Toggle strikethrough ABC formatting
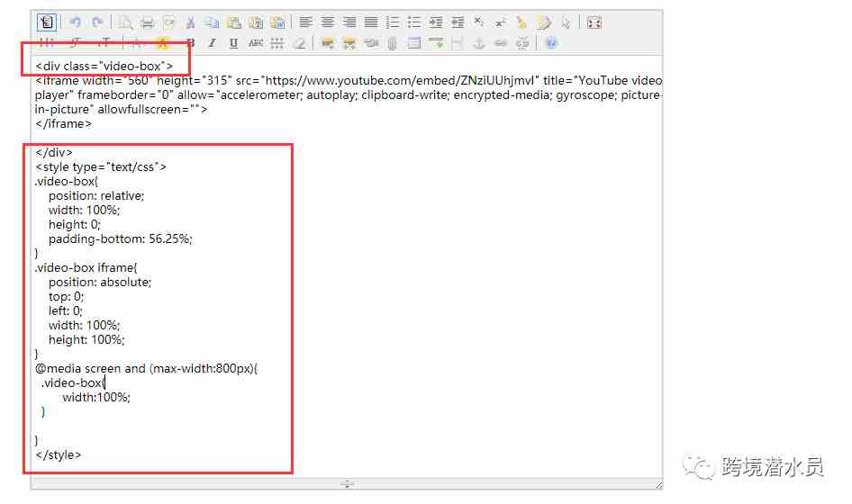 point(256,43)
